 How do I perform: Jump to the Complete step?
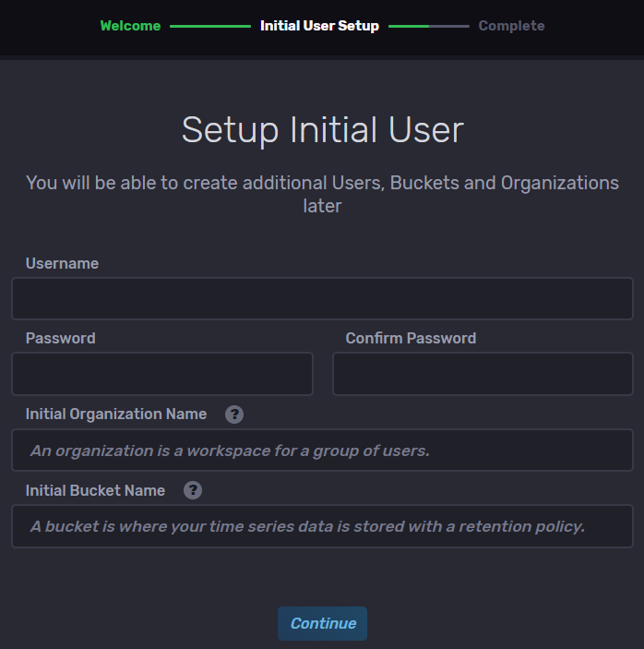[511, 26]
